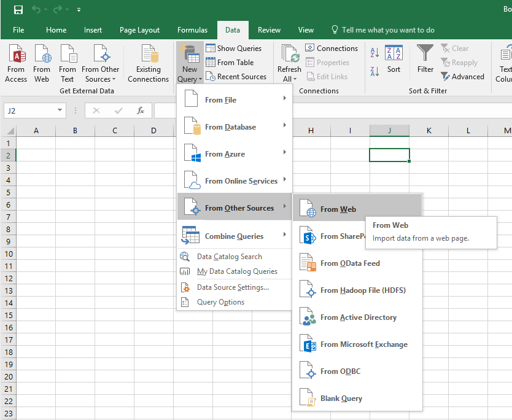Image resolution: width=512 pixels, height=420 pixels.
Task: Click the Sort Z to A icon
Action: [374, 71]
